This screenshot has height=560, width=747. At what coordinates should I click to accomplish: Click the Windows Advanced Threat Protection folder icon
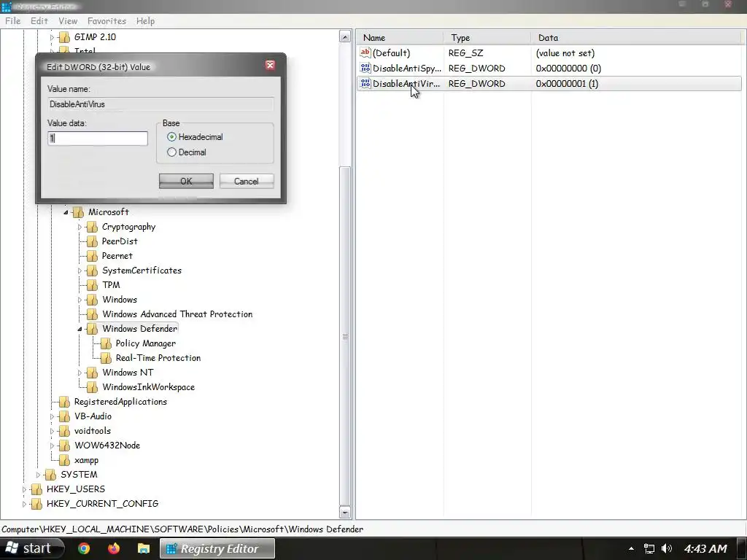tap(92, 314)
